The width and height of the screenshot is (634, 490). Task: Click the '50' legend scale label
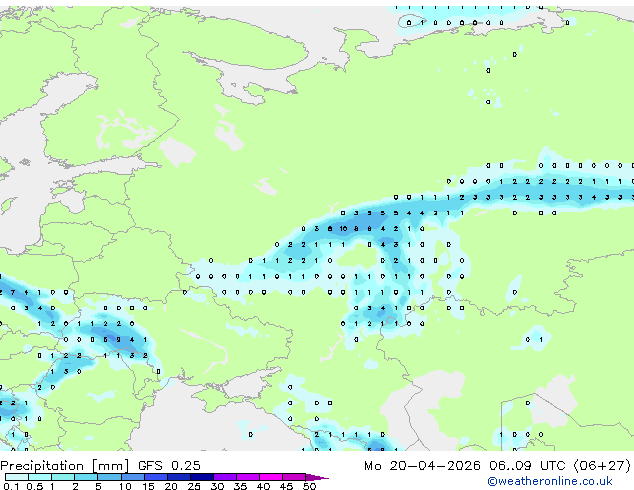pos(309,486)
